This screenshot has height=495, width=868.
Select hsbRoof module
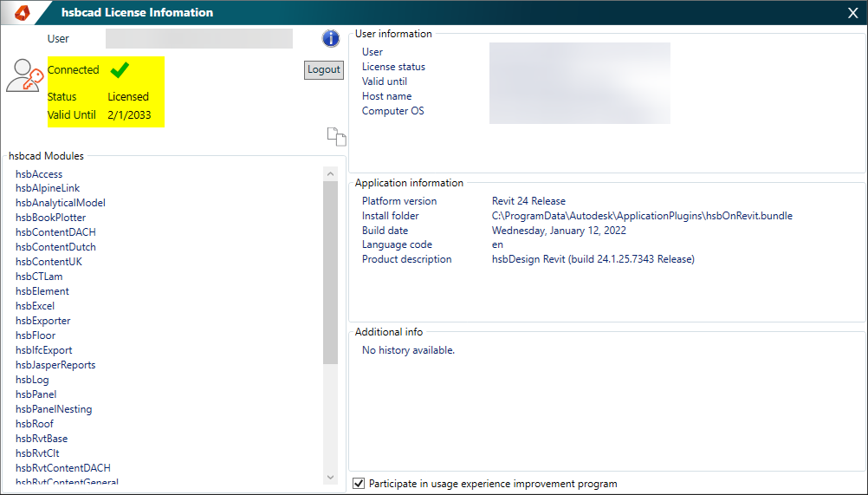pos(35,424)
